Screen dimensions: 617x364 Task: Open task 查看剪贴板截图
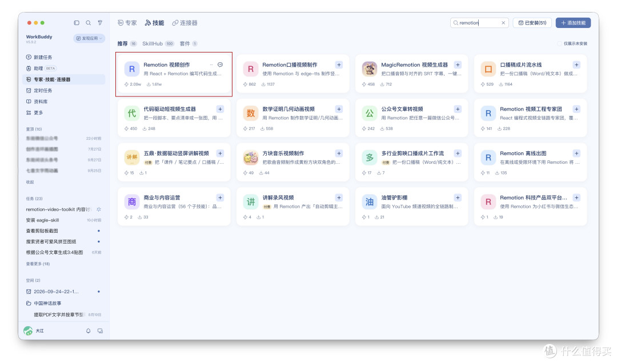tap(64, 230)
